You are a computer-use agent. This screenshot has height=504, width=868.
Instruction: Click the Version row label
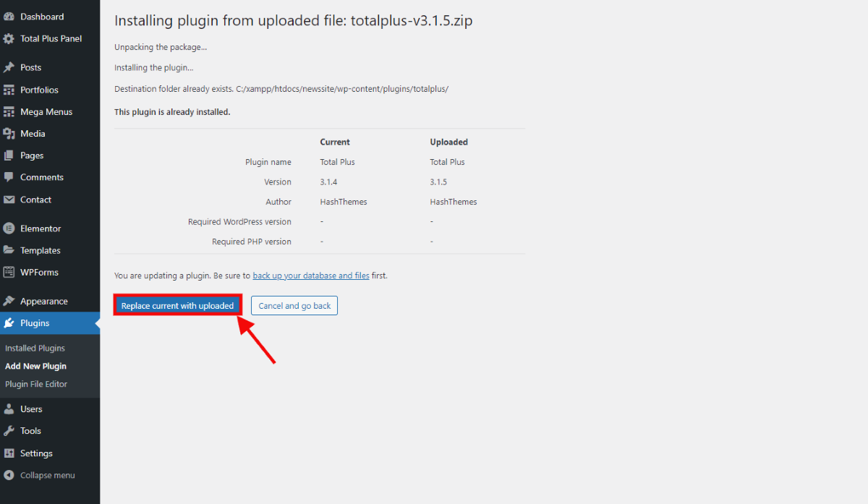[x=278, y=181]
